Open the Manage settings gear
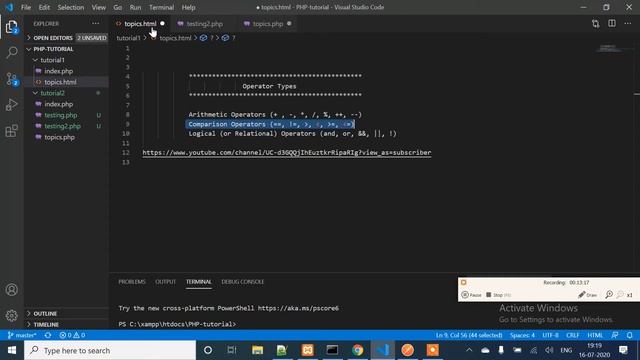Viewport: 640px width, 360px height. (x=11, y=316)
